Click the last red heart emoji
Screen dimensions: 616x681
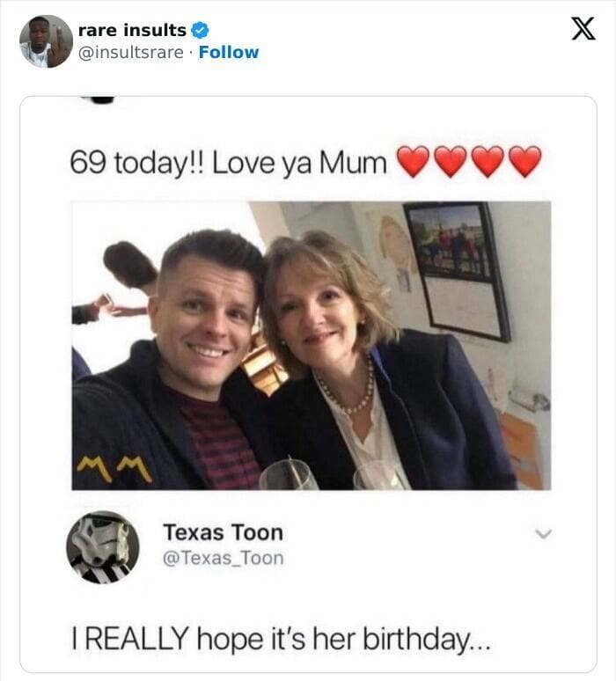click(x=525, y=162)
